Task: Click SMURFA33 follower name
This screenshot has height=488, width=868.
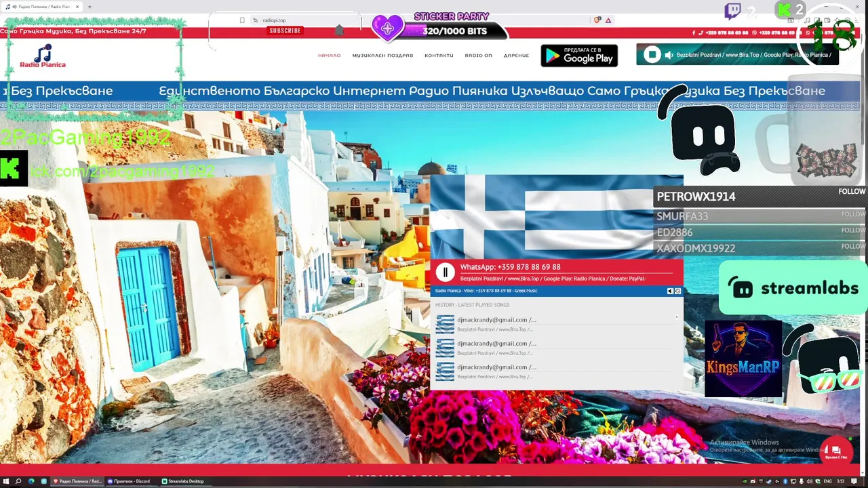Action: point(682,216)
